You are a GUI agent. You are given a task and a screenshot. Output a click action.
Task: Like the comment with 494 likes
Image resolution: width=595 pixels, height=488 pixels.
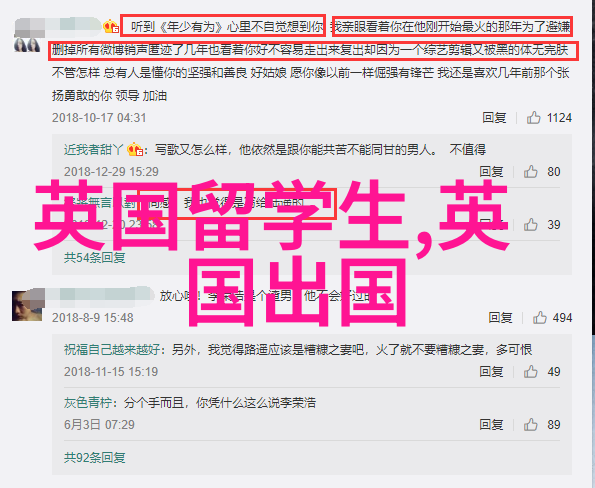[539, 318]
